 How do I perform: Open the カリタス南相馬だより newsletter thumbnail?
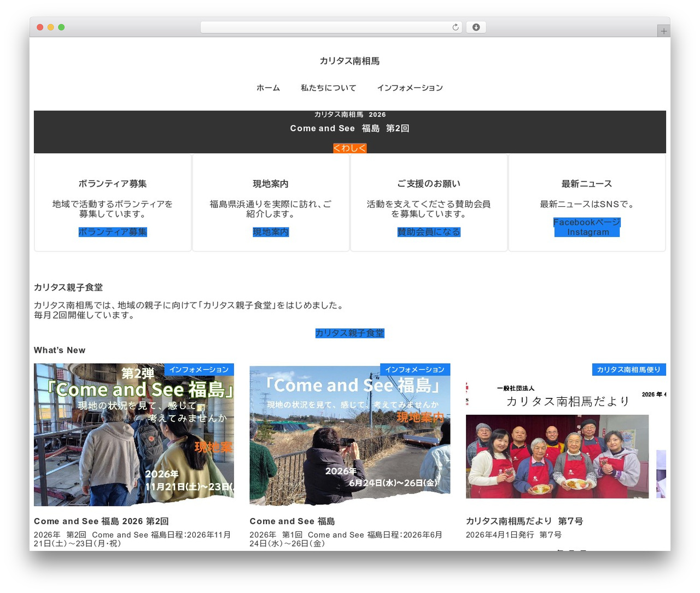566,435
